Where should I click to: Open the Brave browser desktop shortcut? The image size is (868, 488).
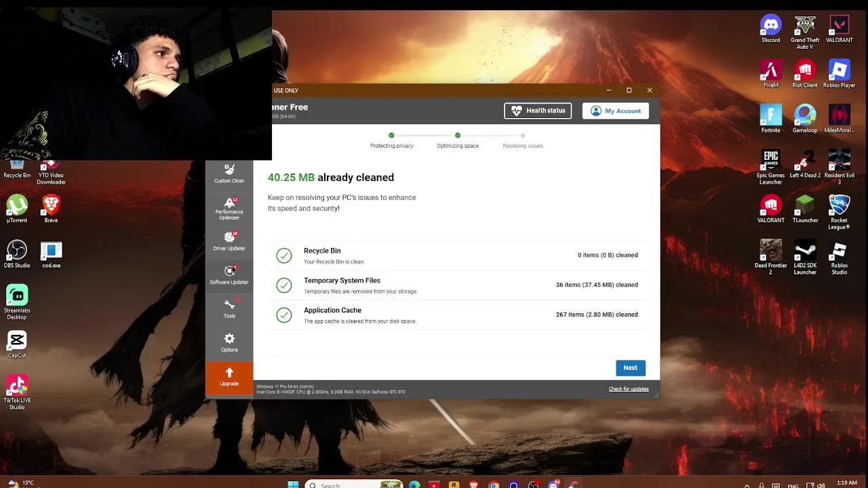point(51,209)
